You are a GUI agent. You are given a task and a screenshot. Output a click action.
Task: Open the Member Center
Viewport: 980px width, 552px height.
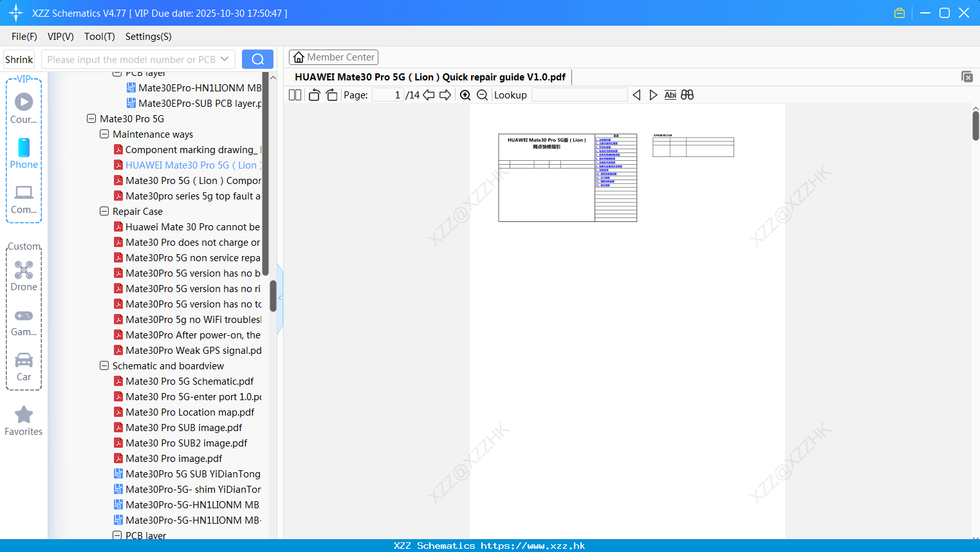333,57
